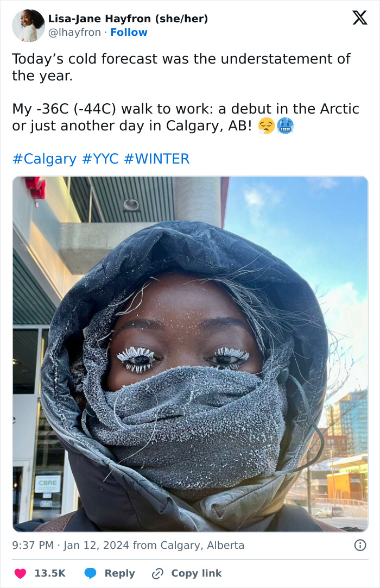The height and width of the screenshot is (588, 380).
Task: Follow the @lhayfron account
Action: click(x=129, y=33)
